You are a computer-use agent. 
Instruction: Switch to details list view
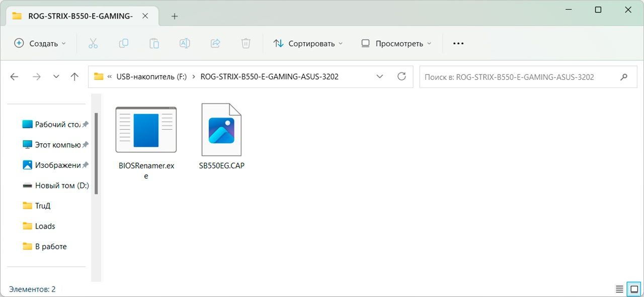619,289
